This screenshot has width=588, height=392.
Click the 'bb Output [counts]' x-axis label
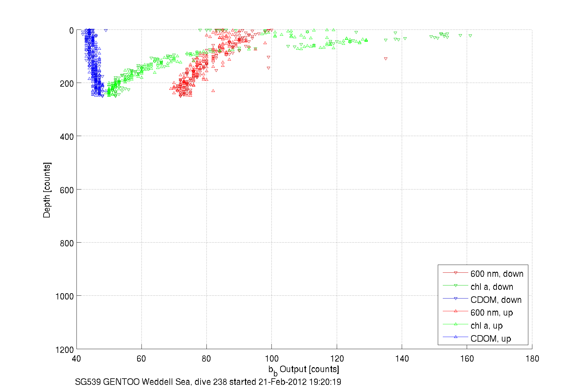coord(304,370)
